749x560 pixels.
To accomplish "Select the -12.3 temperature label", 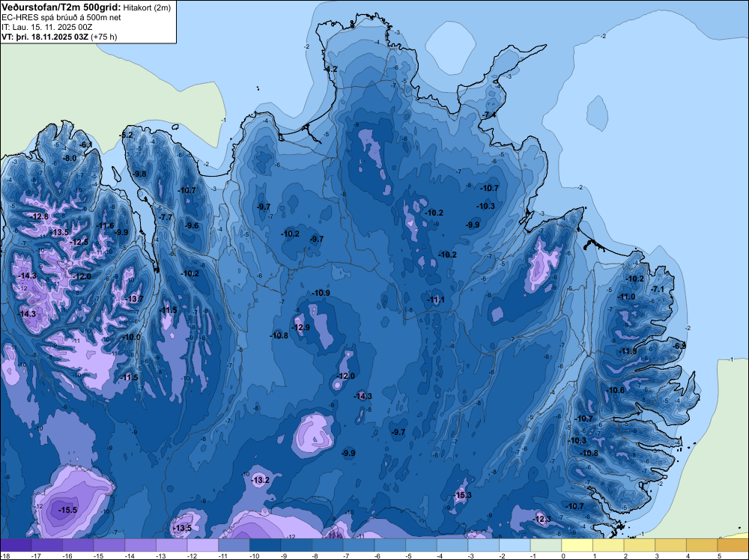I will pyautogui.click(x=542, y=519).
